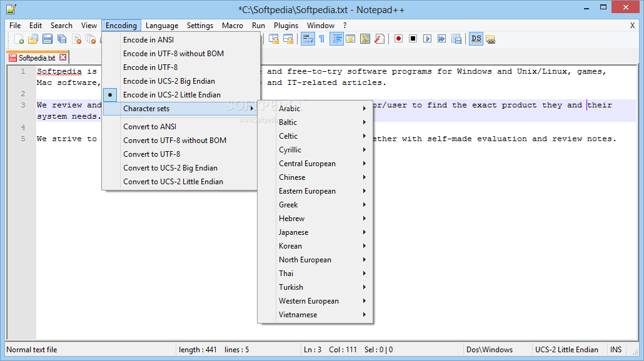
Task: Expand the Greek character set submenu
Action: coord(315,205)
